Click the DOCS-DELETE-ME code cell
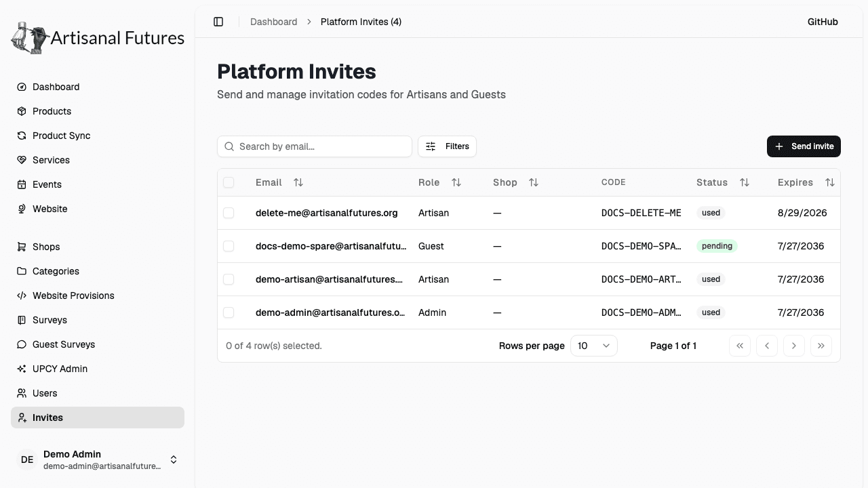868x488 pixels. pyautogui.click(x=642, y=213)
